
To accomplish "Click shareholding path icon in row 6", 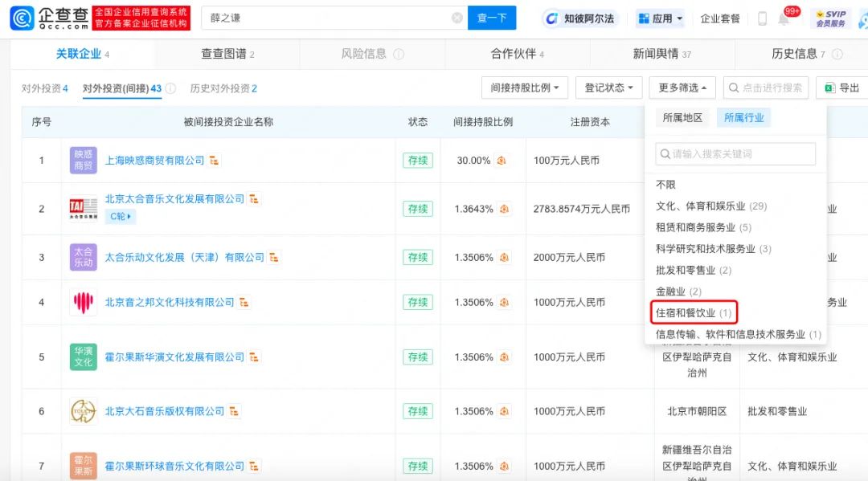I will 504,411.
